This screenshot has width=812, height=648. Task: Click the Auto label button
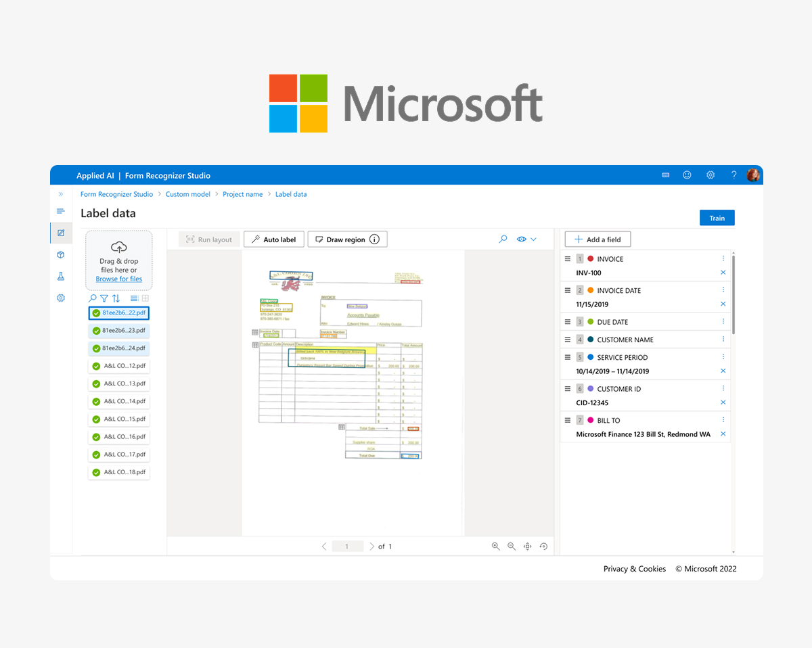coord(274,239)
